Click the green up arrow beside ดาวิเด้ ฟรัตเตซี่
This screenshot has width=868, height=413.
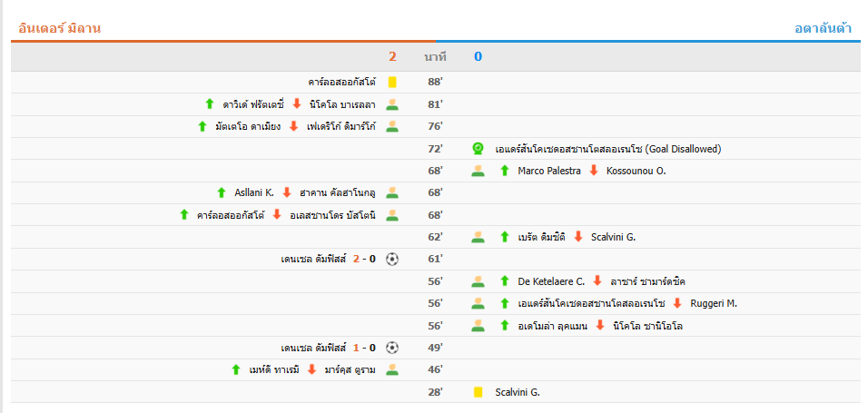click(209, 104)
